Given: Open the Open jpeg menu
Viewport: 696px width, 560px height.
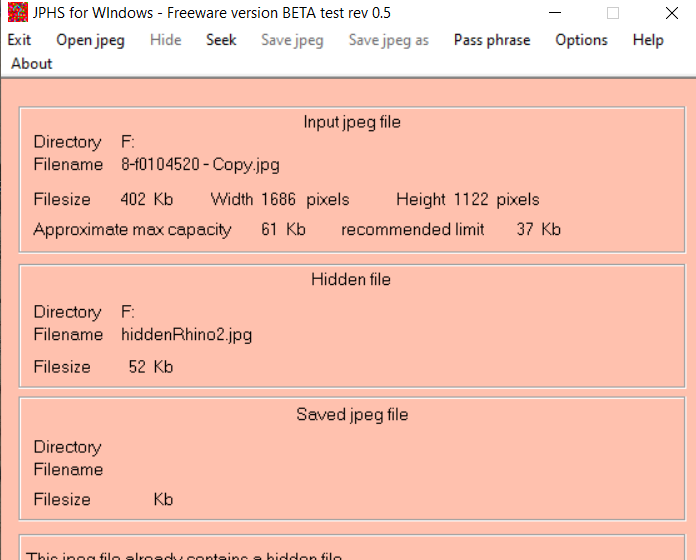Looking at the screenshot, I should 91,40.
